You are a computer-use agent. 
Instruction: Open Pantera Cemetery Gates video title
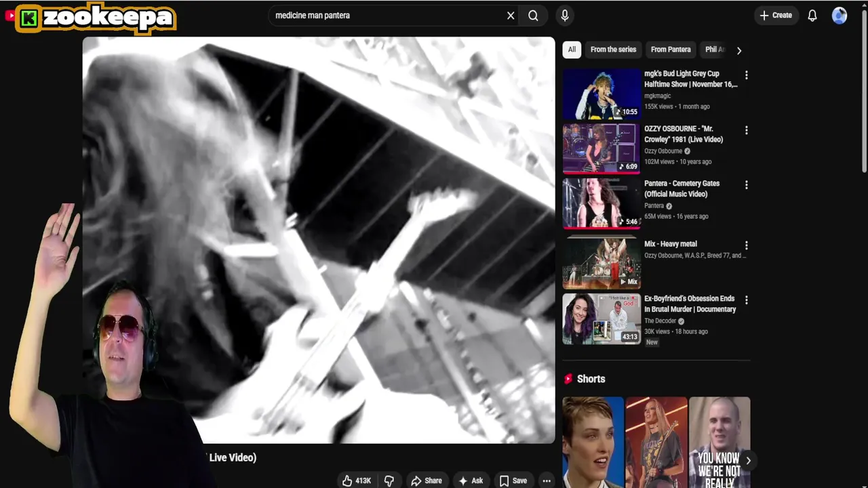click(682, 188)
